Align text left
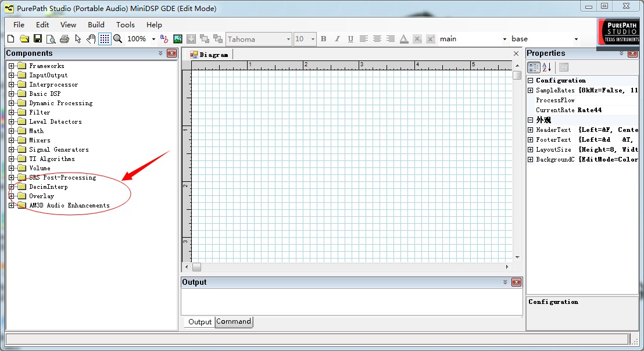 click(x=363, y=39)
